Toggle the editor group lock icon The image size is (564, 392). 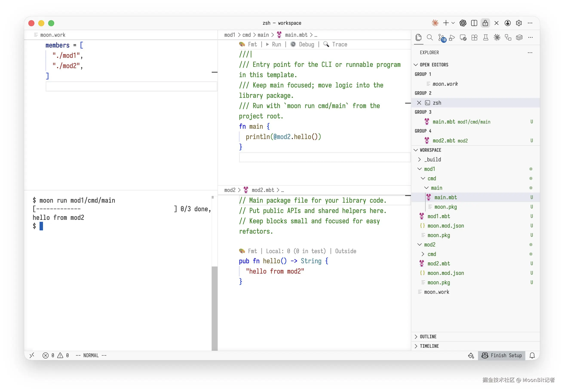coord(485,23)
